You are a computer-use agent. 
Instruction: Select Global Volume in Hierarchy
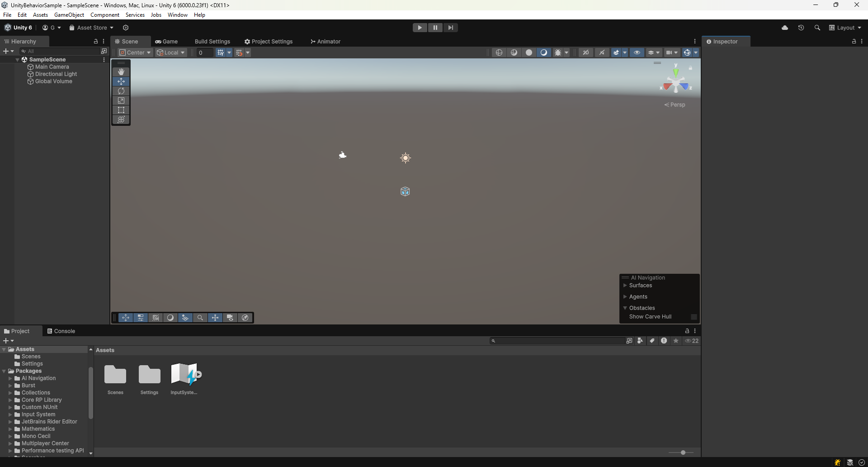point(54,81)
